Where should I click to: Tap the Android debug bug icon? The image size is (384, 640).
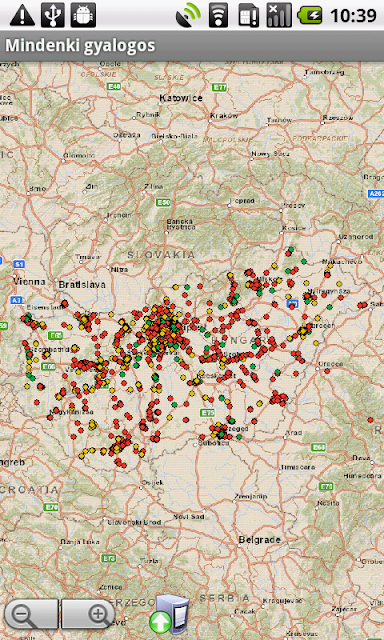point(83,15)
